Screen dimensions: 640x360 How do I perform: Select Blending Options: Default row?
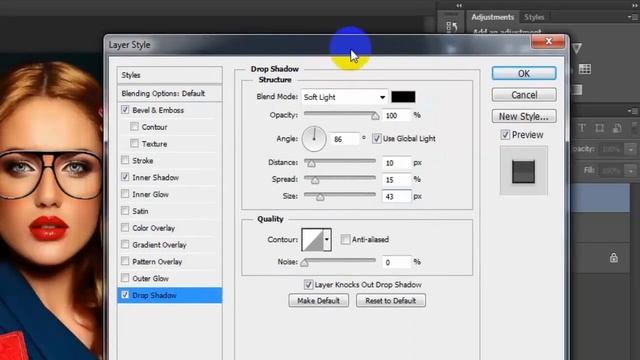click(170, 93)
